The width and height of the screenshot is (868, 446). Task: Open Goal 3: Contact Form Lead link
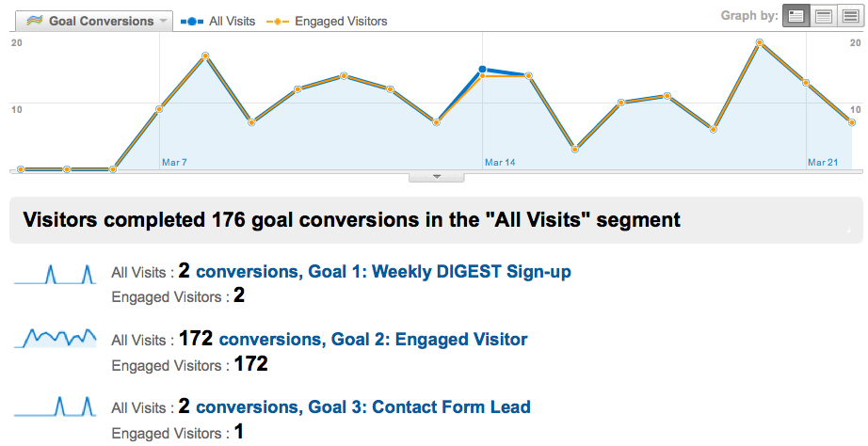pos(363,406)
